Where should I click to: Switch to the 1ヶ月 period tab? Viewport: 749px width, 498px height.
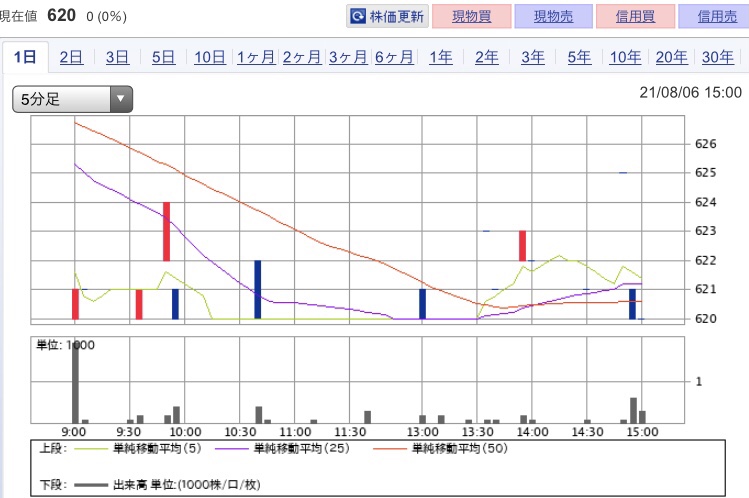click(x=256, y=57)
